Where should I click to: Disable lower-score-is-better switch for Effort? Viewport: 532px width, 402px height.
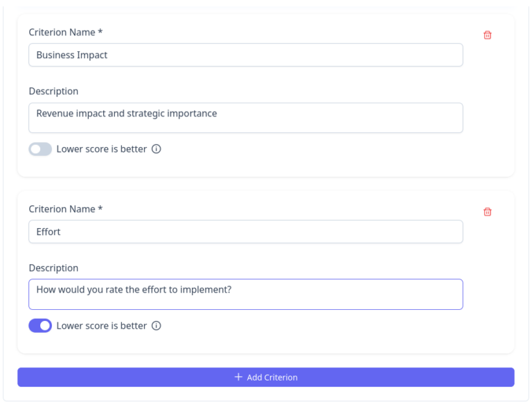click(40, 326)
